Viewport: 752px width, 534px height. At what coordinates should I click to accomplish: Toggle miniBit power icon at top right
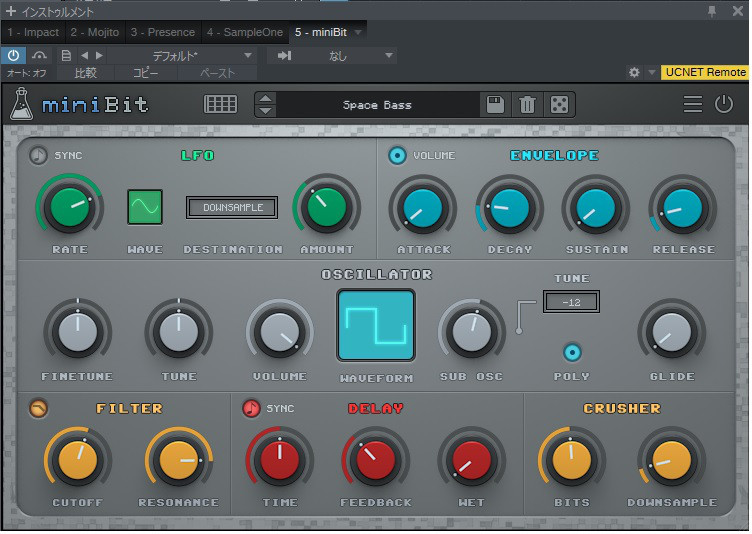click(x=724, y=104)
